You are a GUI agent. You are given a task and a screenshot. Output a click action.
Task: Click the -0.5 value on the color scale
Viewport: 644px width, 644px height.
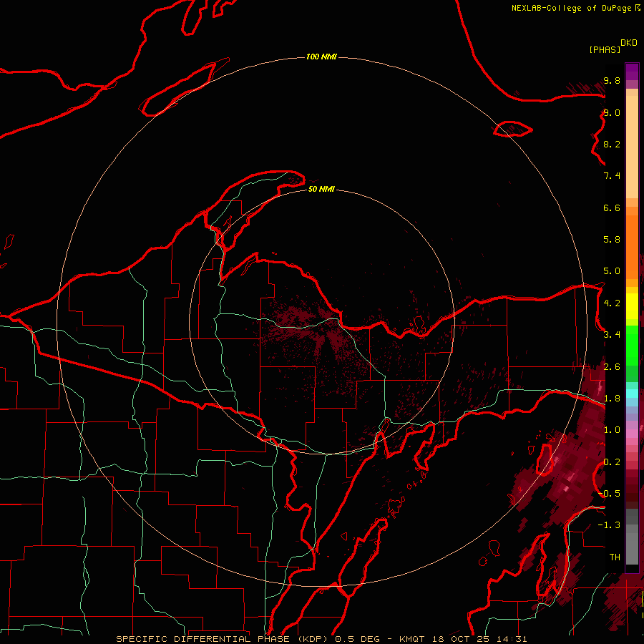tap(609, 494)
